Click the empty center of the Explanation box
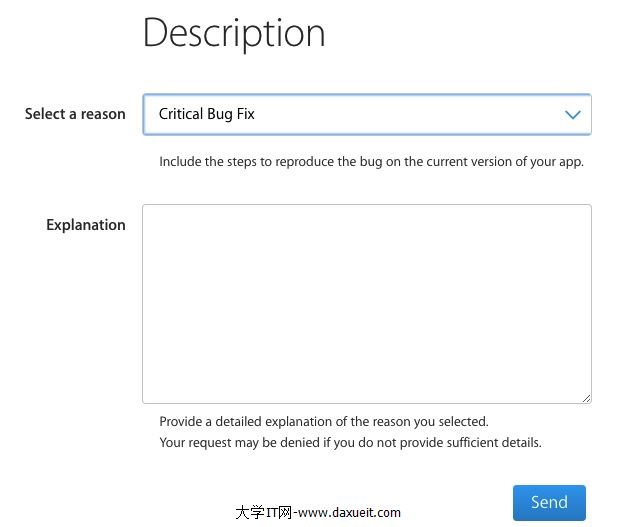This screenshot has height=527, width=640. [366, 303]
